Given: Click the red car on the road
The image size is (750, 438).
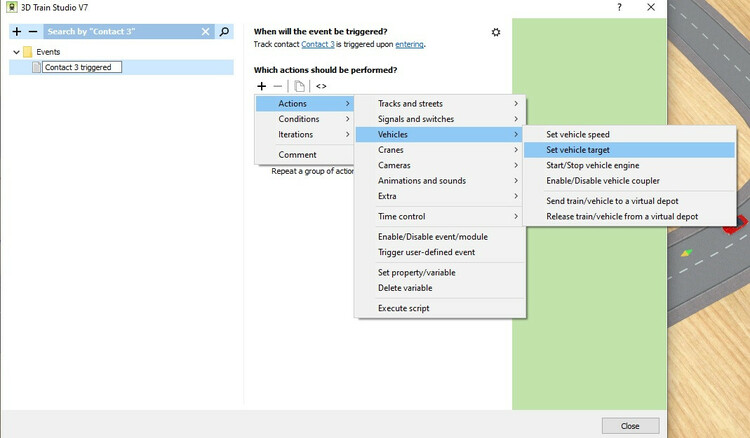Looking at the screenshot, I should pos(736,224).
